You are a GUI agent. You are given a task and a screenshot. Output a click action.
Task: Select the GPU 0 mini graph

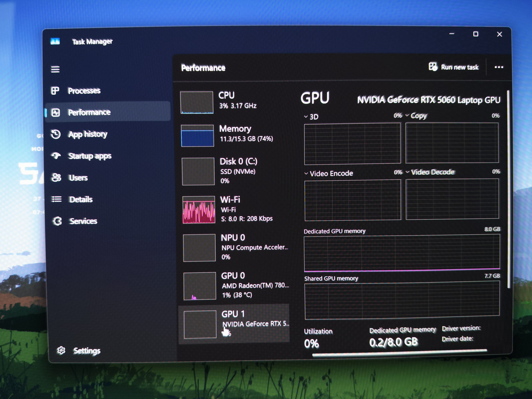pyautogui.click(x=200, y=286)
